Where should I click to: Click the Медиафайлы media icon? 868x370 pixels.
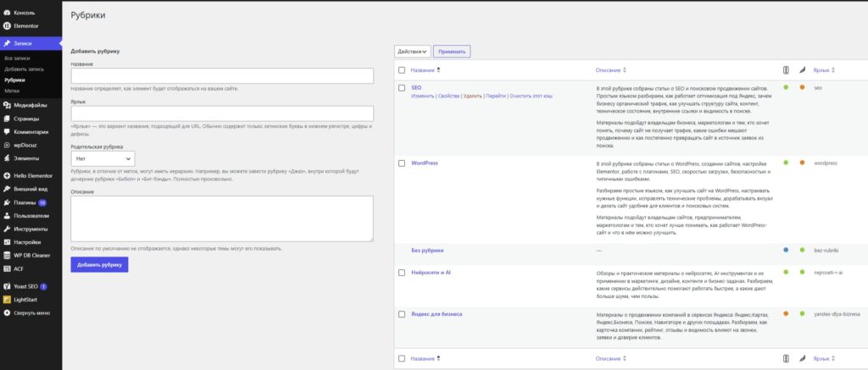(7, 105)
